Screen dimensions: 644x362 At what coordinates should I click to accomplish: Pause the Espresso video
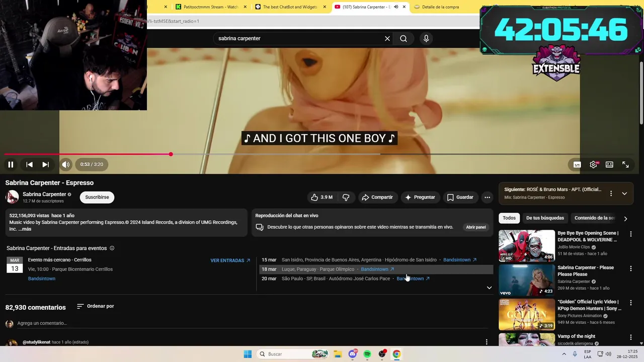tap(11, 164)
